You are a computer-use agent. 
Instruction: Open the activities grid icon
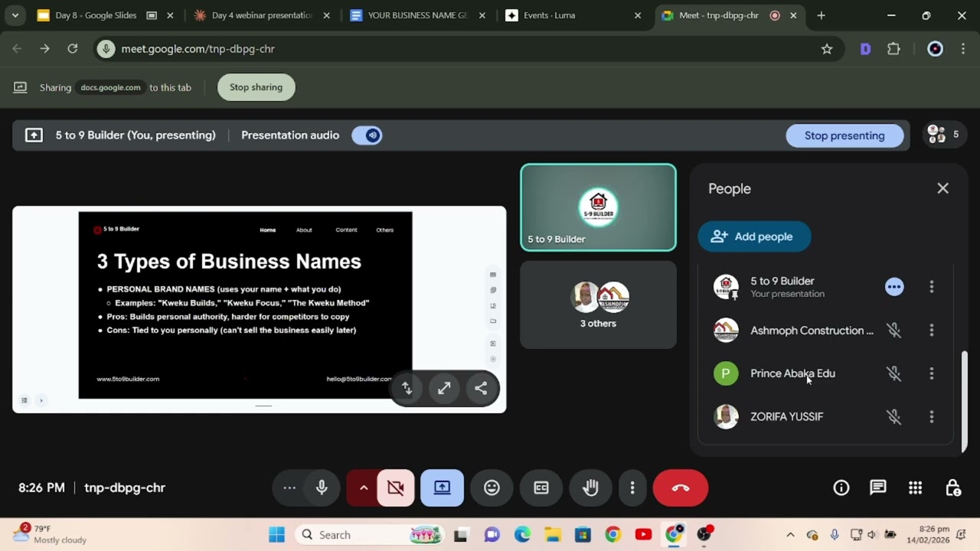pos(915,488)
